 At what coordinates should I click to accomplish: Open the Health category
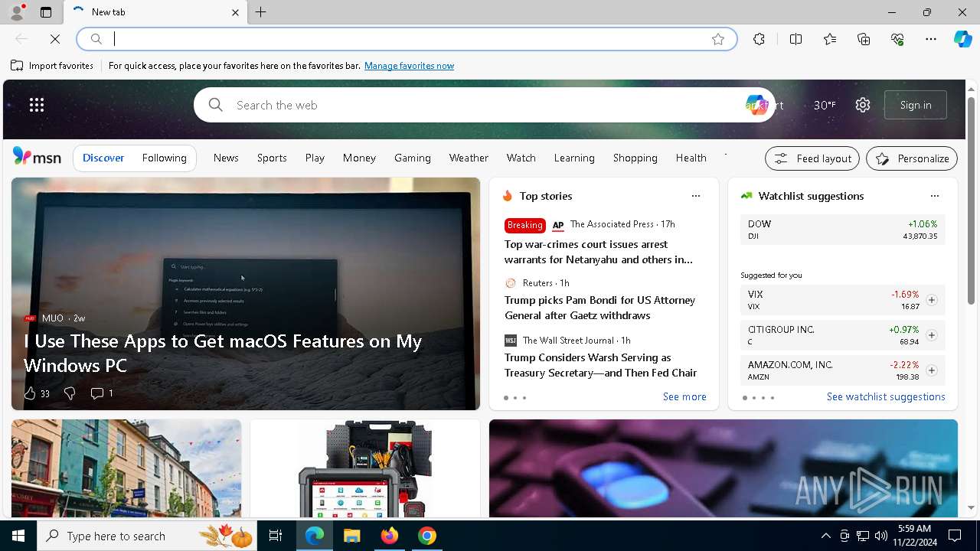(691, 158)
